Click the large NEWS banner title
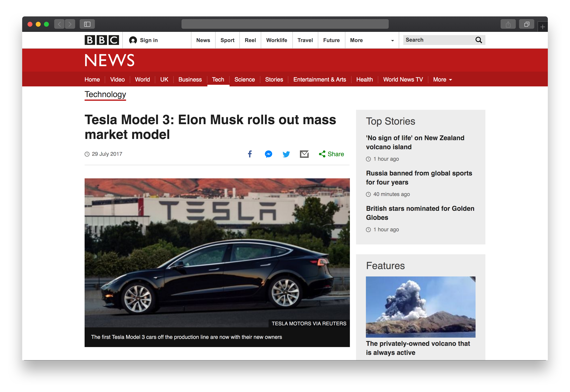The width and height of the screenshot is (570, 392). 110,60
